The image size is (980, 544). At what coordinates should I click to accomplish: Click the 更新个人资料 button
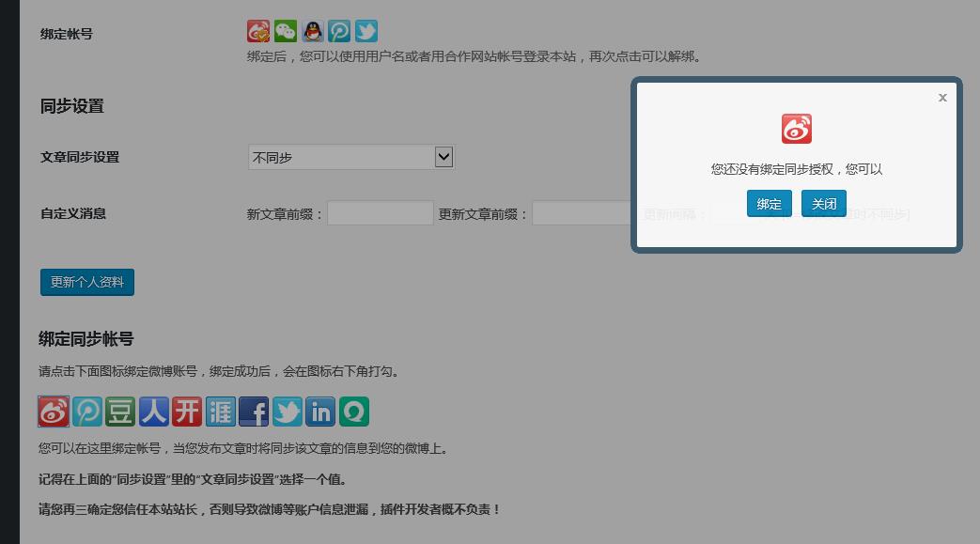87,282
